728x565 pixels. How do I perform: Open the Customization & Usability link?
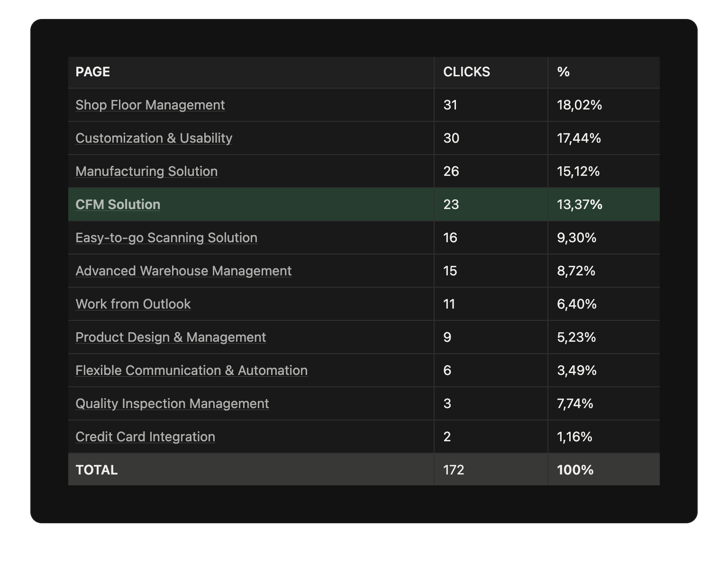(x=154, y=138)
